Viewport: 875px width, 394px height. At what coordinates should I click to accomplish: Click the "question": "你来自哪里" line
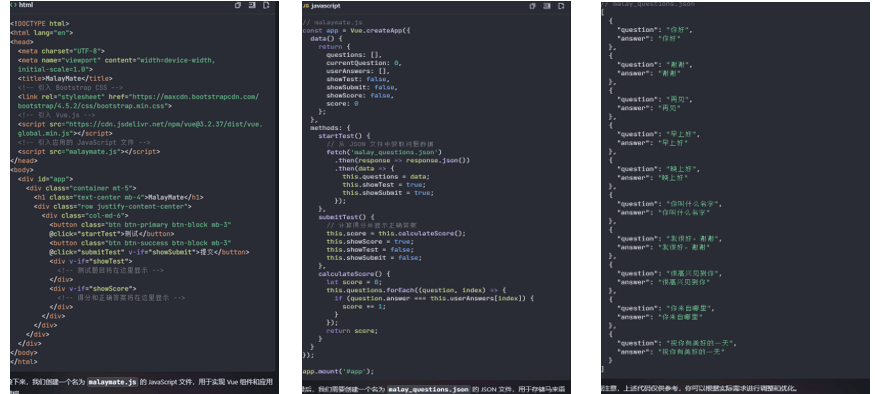click(x=666, y=308)
